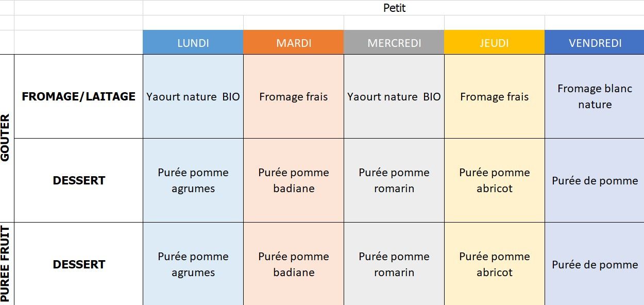644x305 pixels.
Task: Click Purée pomme badiane in GOUTER section
Action: (294, 180)
